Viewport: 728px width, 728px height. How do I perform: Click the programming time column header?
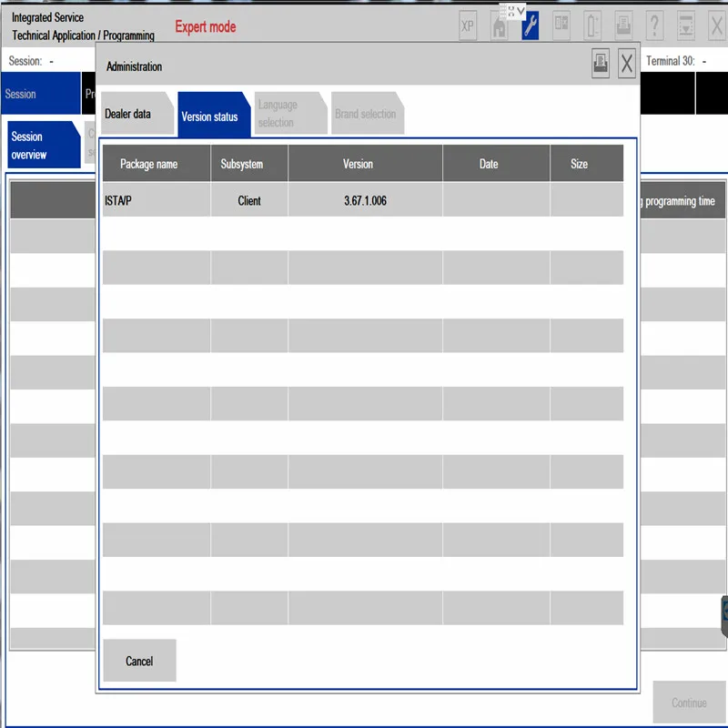click(682, 200)
